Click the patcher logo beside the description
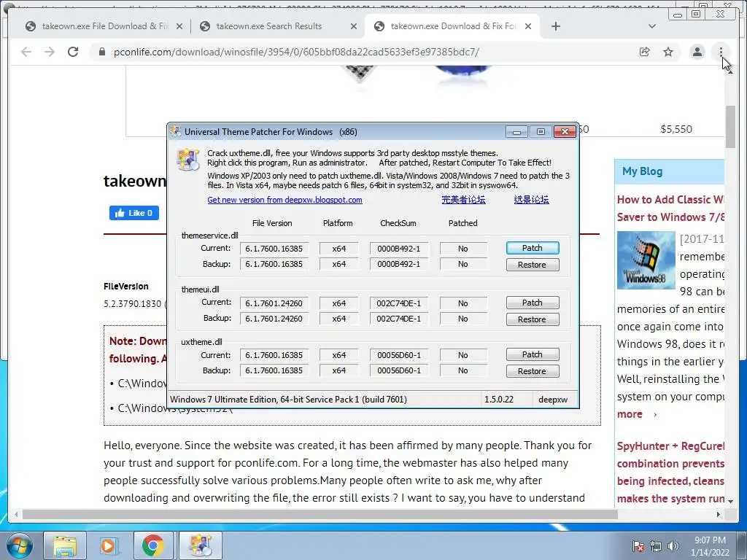Screen dimensions: 747x560 tap(187, 159)
